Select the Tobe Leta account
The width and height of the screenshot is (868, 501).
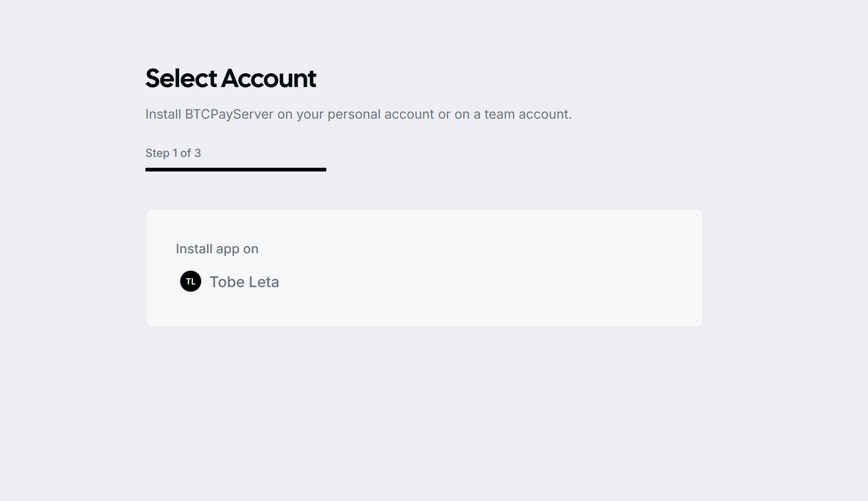click(x=244, y=282)
